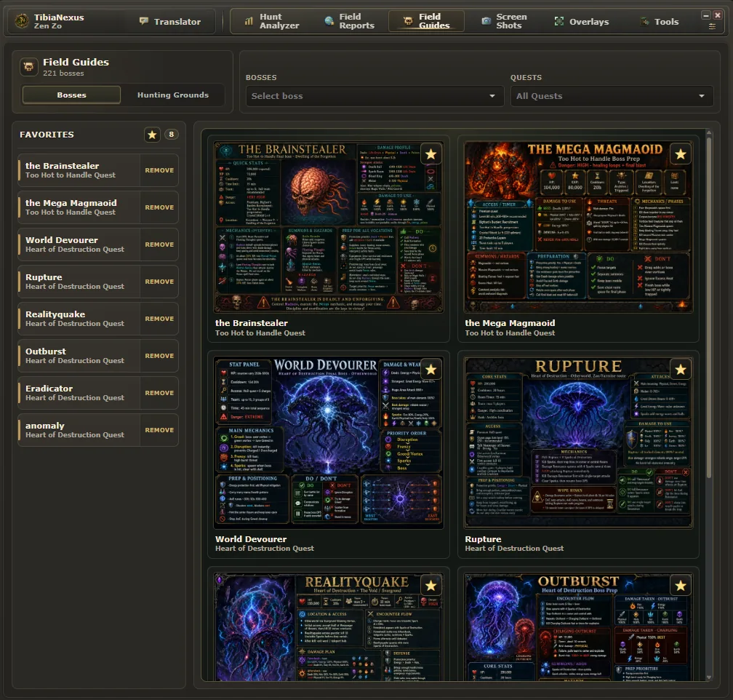The height and width of the screenshot is (700, 733).
Task: Close the TibiaNexus window
Action: (718, 15)
